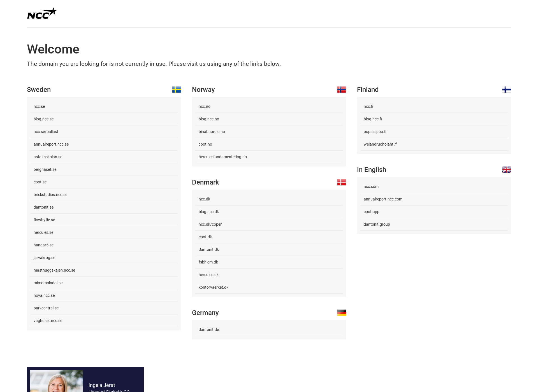This screenshot has height=392, width=538.
Task: Open the ncc.com link
Action: (371, 186)
